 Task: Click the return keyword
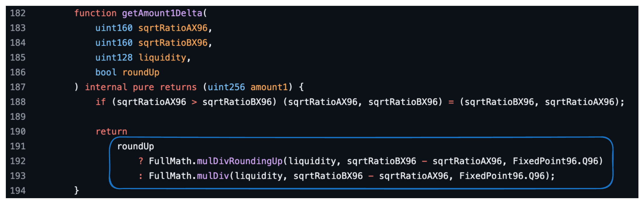111,131
